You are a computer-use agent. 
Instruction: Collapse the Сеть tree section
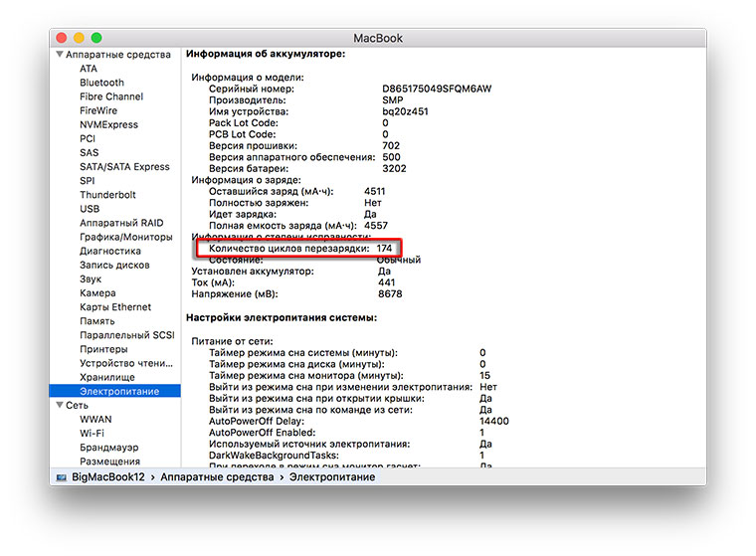click(x=60, y=405)
